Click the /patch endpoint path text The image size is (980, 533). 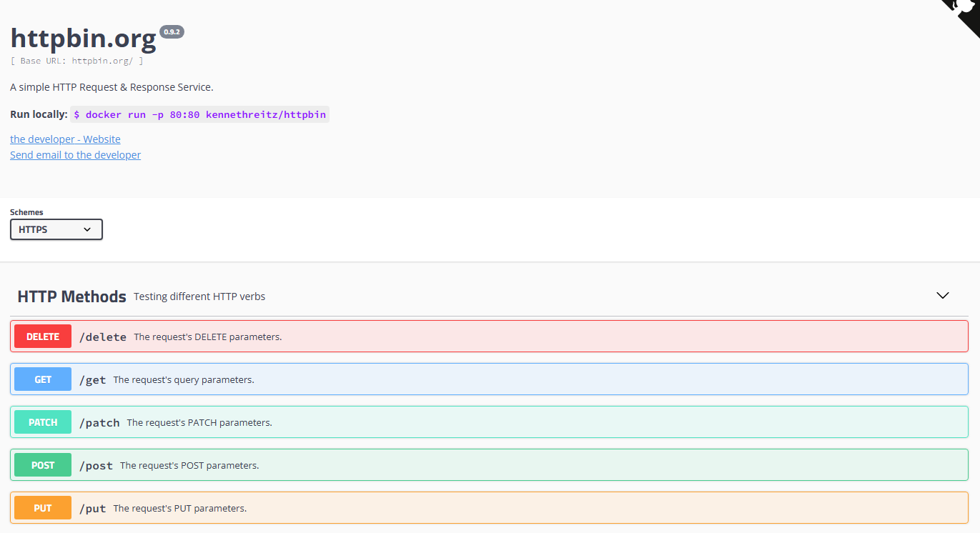[99, 422]
